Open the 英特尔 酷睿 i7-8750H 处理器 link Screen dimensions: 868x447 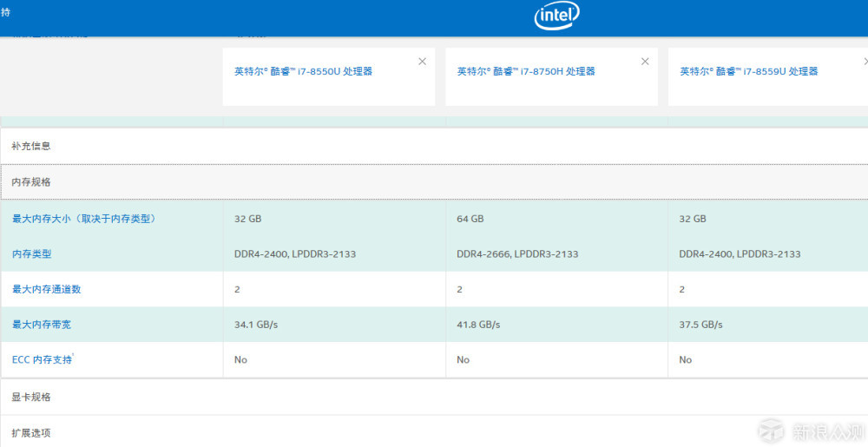point(526,71)
